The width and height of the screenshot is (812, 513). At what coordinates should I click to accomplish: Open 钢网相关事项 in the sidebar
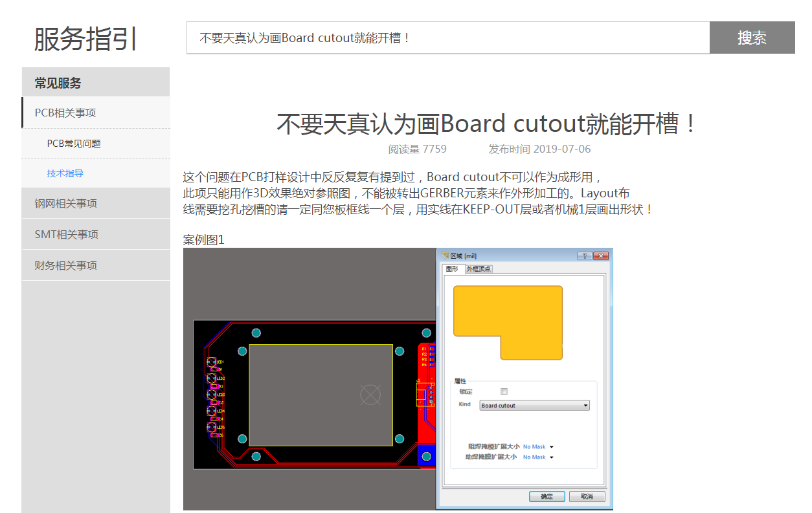pos(66,204)
